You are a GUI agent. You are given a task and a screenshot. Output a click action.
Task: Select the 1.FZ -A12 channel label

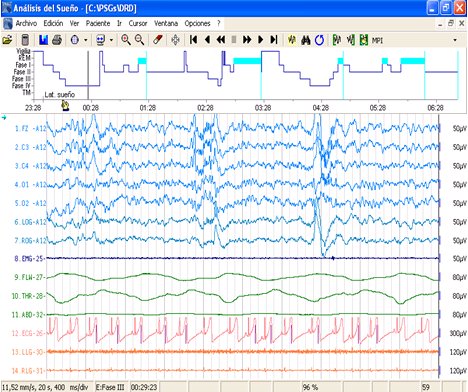pyautogui.click(x=30, y=128)
